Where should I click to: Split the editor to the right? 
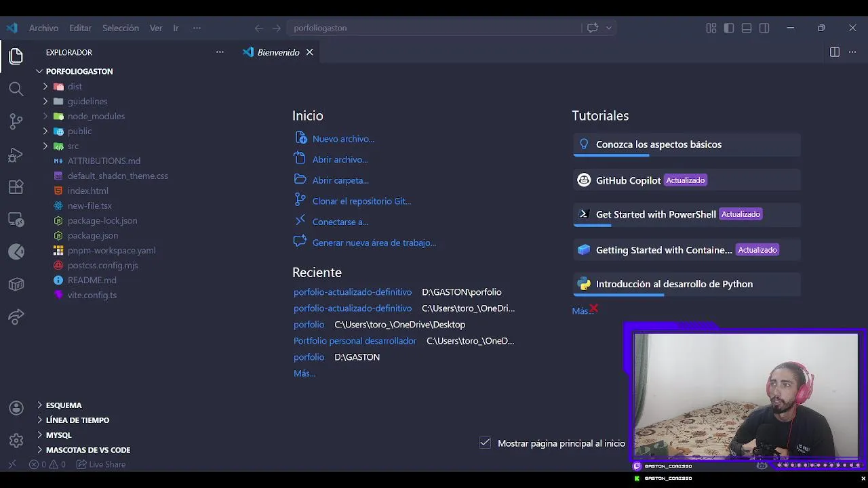pyautogui.click(x=835, y=52)
